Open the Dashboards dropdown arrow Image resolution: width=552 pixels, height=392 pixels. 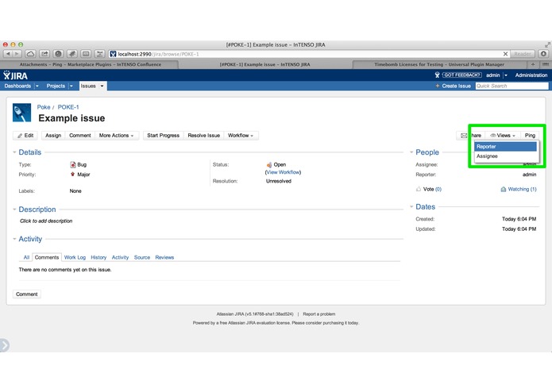tap(37, 86)
